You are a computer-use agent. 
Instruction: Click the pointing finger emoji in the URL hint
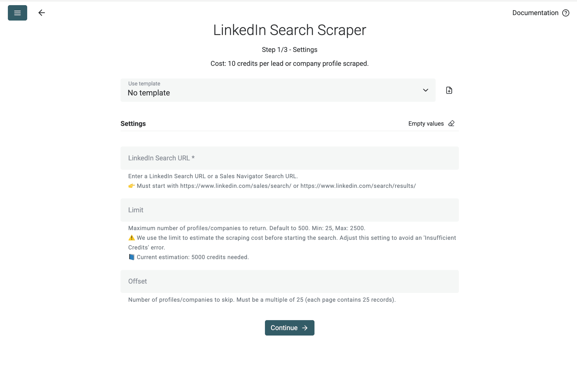(131, 186)
